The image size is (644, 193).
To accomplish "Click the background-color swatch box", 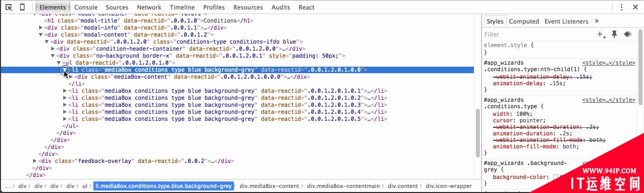I will tap(555, 177).
